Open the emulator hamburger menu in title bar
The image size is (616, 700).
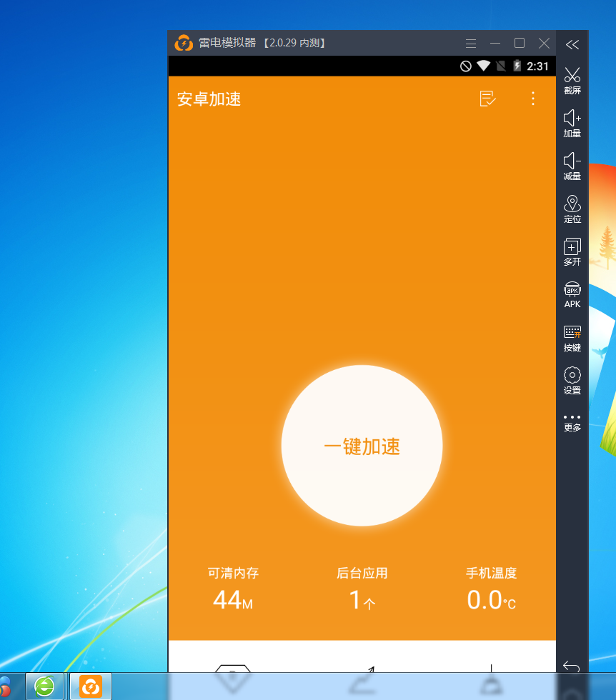coord(470,44)
